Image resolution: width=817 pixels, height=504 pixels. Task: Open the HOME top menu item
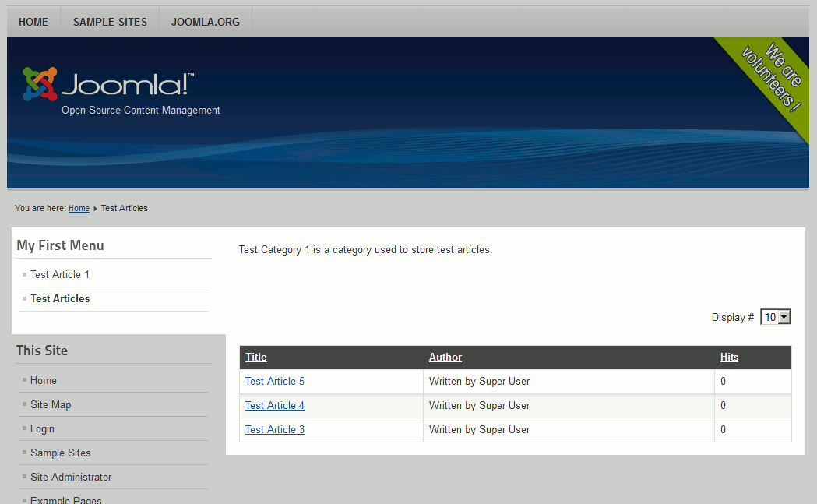click(x=33, y=22)
